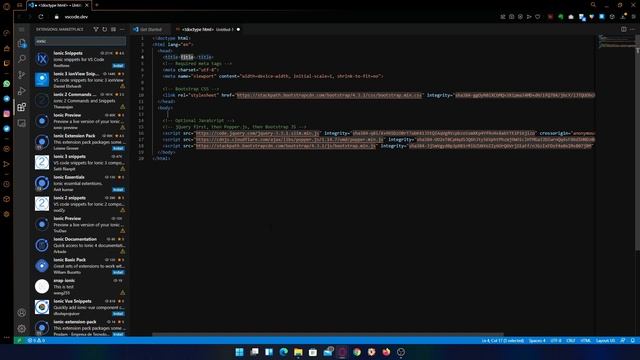Change end of line sequence CRLF
Viewport: 640px width, 360px height.
pos(571,340)
